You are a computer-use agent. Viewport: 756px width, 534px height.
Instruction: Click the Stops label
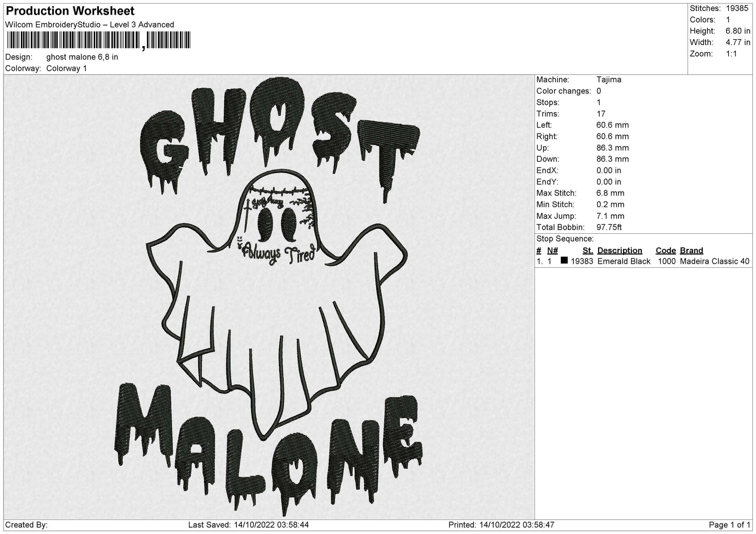click(x=548, y=103)
